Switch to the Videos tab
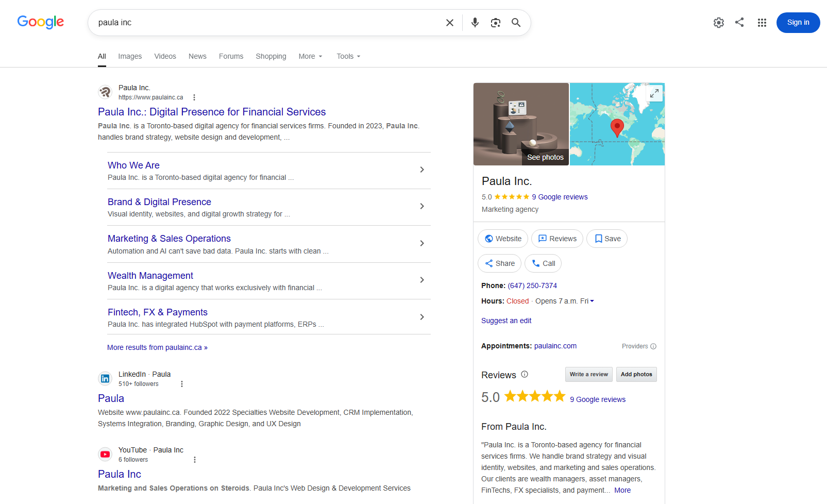The height and width of the screenshot is (504, 827). 165,56
